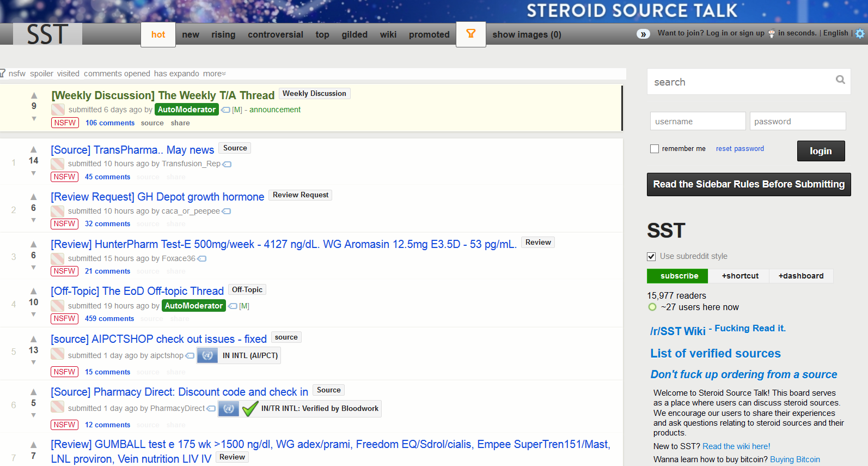Toggle show images (0)
Screen dimensions: 868x466
tap(527, 34)
